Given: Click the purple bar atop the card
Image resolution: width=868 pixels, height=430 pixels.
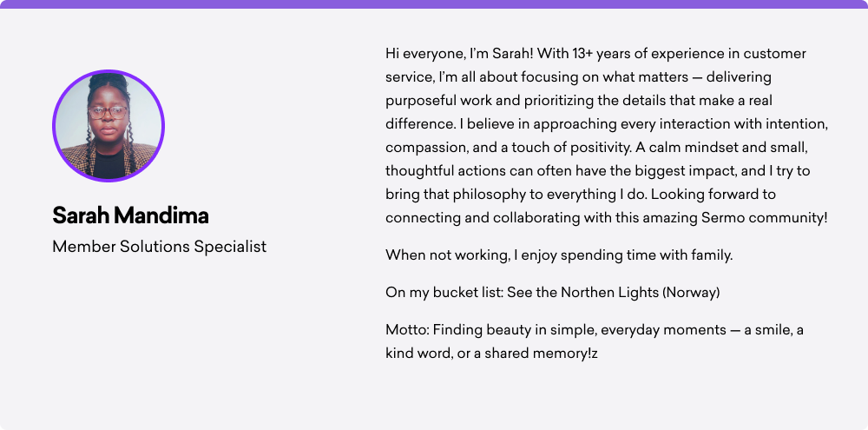Looking at the screenshot, I should coord(434,3).
